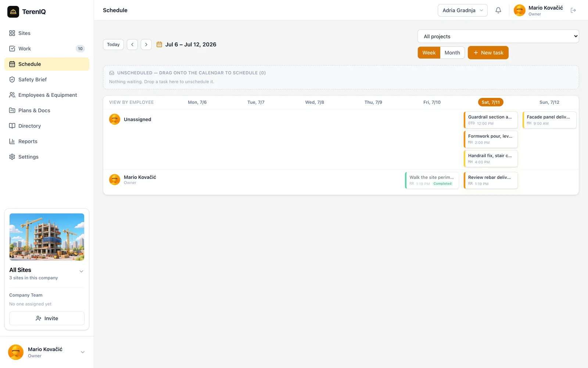The width and height of the screenshot is (588, 368).
Task: Click the Reports chart icon
Action: pos(12,141)
